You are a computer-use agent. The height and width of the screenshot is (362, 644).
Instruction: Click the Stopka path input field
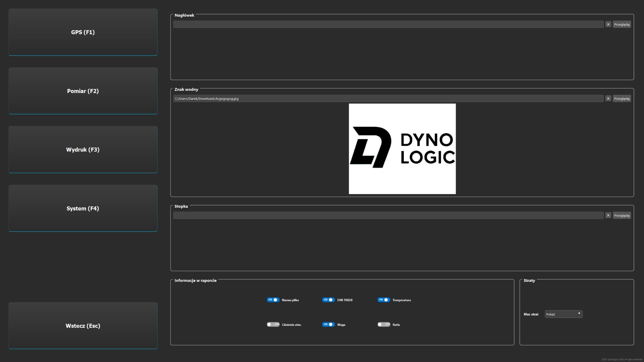click(388, 215)
